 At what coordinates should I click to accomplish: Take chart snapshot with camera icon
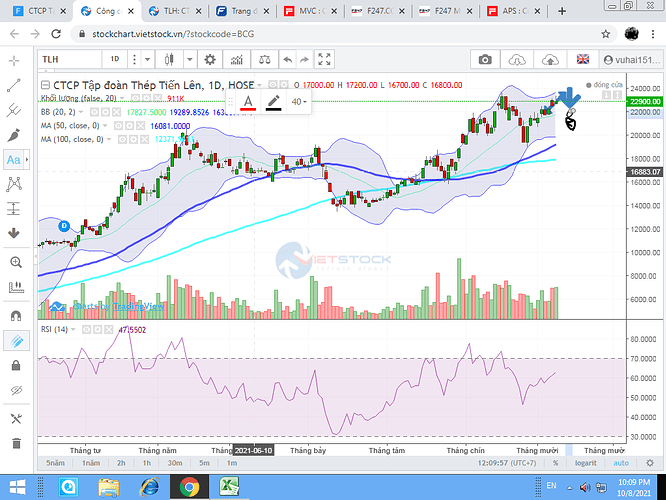pyautogui.click(x=485, y=59)
